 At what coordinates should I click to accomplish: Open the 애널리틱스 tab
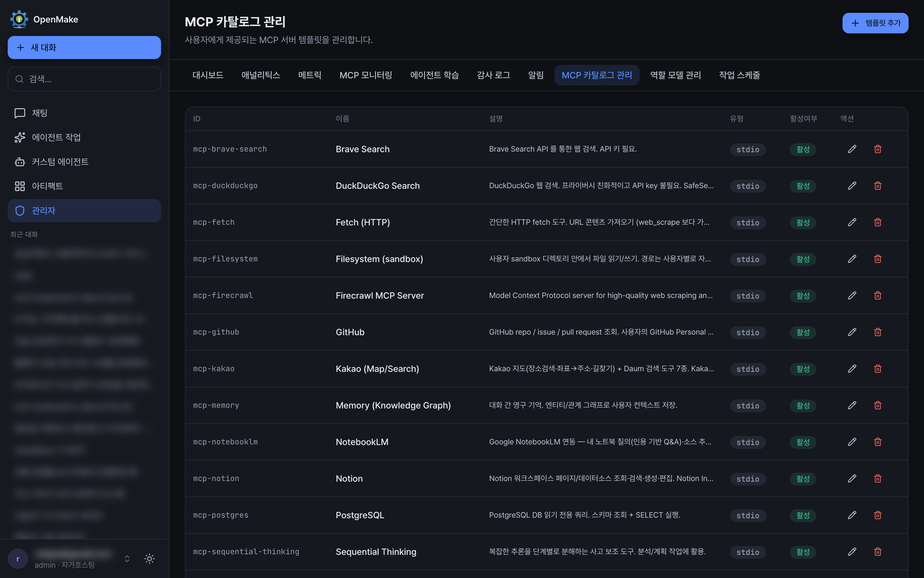tap(261, 75)
